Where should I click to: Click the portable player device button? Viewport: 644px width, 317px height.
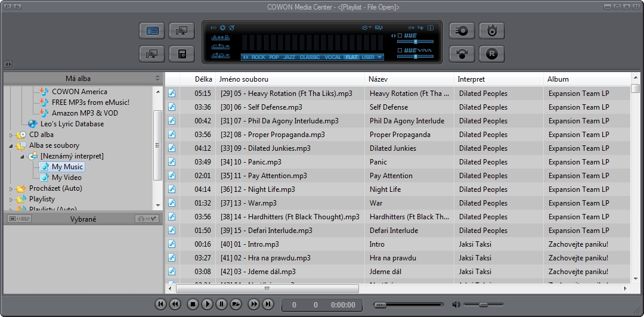pos(182,54)
